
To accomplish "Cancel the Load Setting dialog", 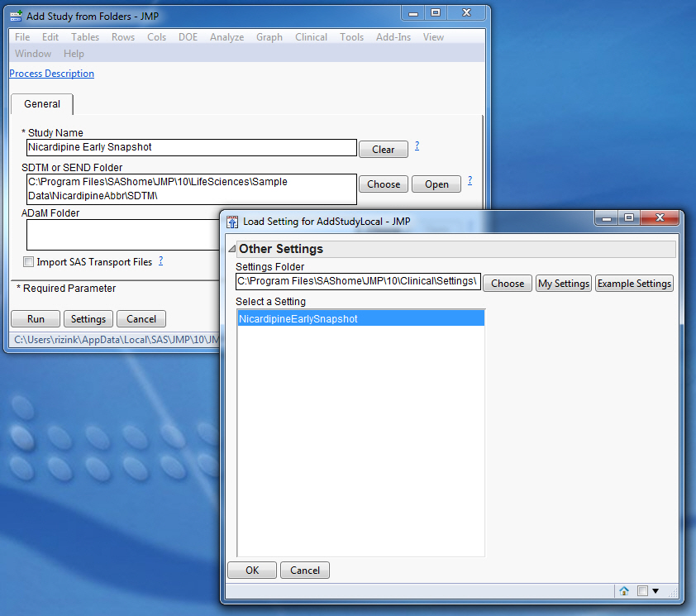I will pos(305,571).
